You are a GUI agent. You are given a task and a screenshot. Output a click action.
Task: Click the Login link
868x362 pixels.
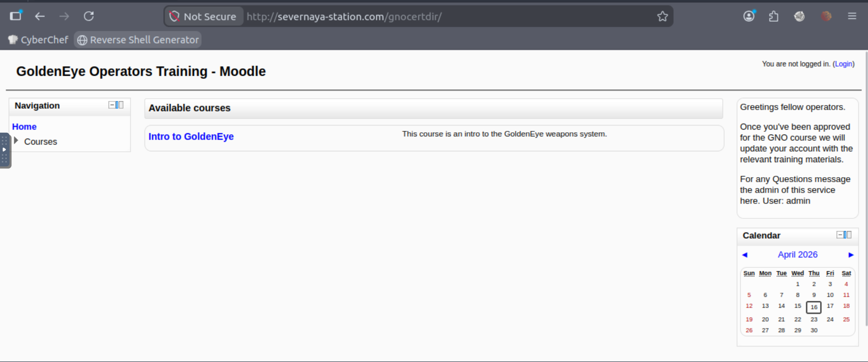pos(843,64)
